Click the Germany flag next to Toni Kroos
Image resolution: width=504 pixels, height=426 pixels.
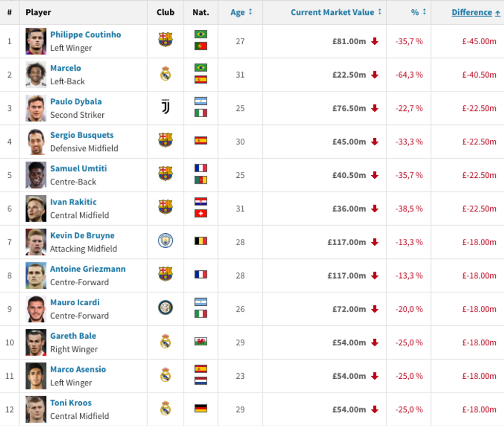201,409
